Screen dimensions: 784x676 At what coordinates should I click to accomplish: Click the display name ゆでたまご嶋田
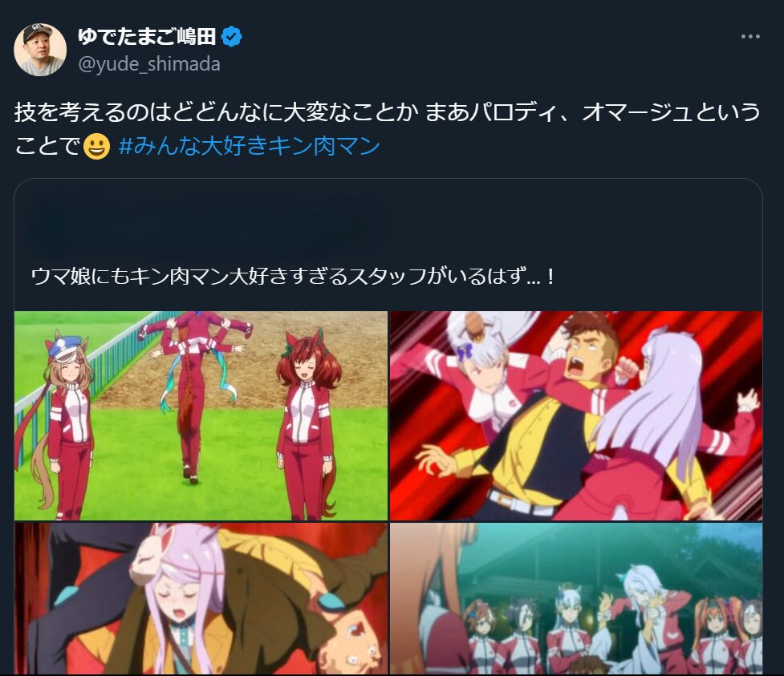click(x=147, y=36)
